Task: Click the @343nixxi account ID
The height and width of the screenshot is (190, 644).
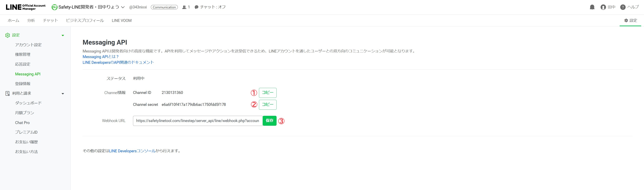Action: pyautogui.click(x=138, y=7)
